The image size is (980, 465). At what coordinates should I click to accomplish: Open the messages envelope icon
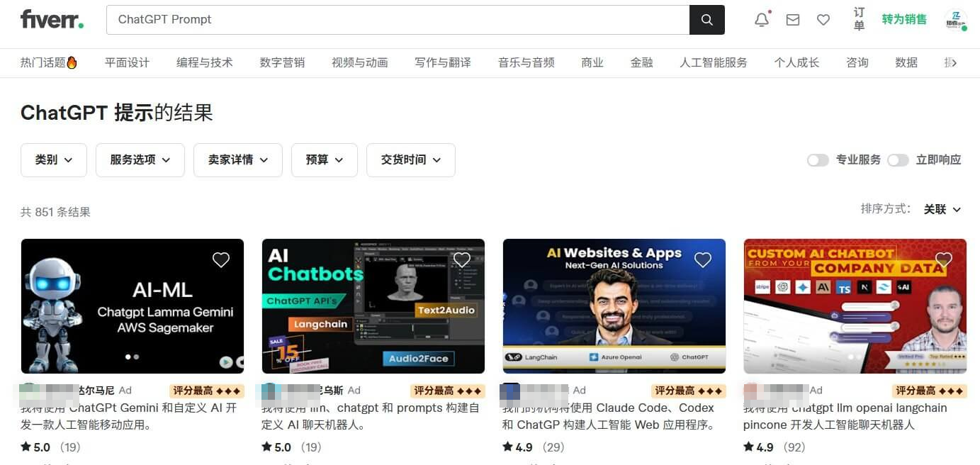[x=793, y=20]
